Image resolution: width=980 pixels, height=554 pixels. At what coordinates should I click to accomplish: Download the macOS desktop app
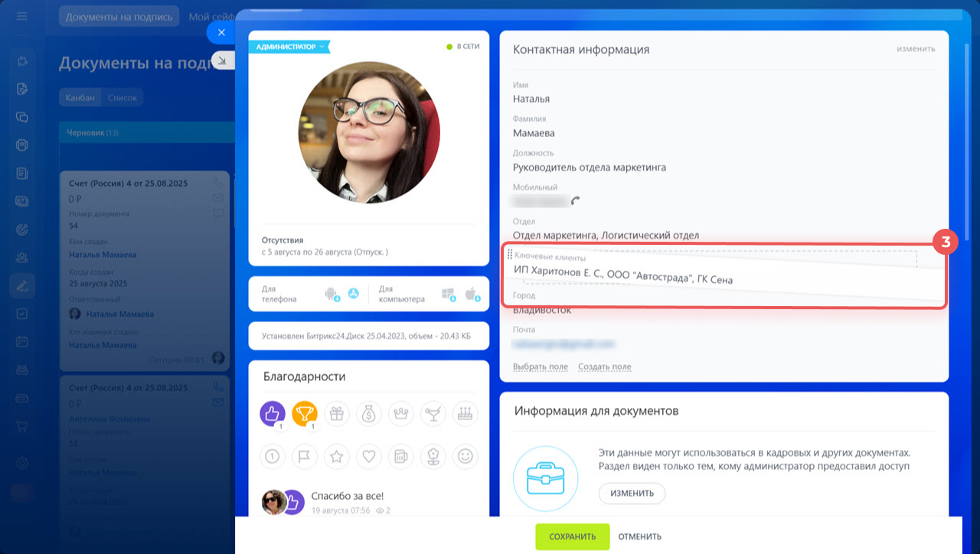click(472, 294)
